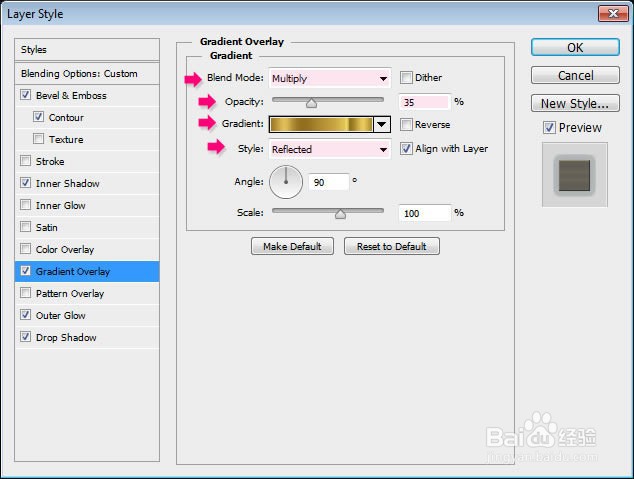Click the Opacity value field
This screenshot has width=634, height=479.
point(425,102)
